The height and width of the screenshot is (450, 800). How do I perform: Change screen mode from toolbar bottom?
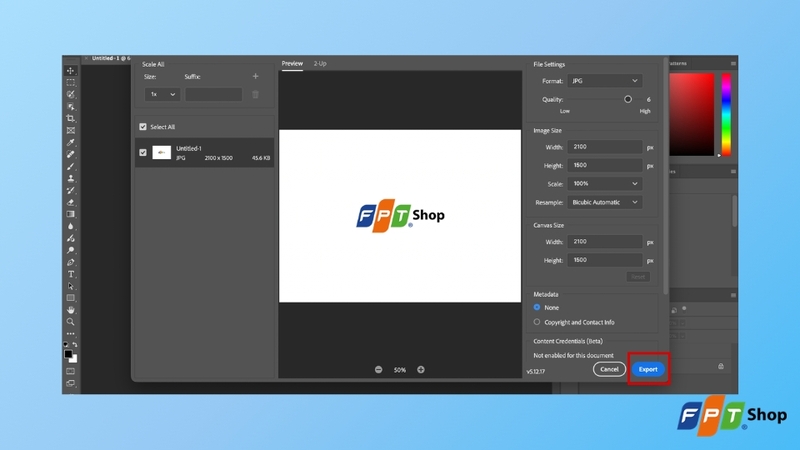[x=70, y=383]
